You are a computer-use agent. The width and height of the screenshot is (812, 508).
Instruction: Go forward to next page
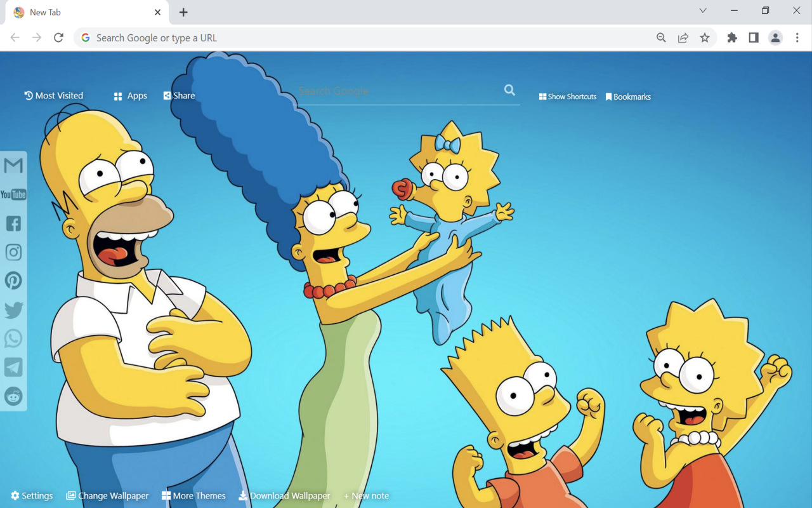(37, 38)
